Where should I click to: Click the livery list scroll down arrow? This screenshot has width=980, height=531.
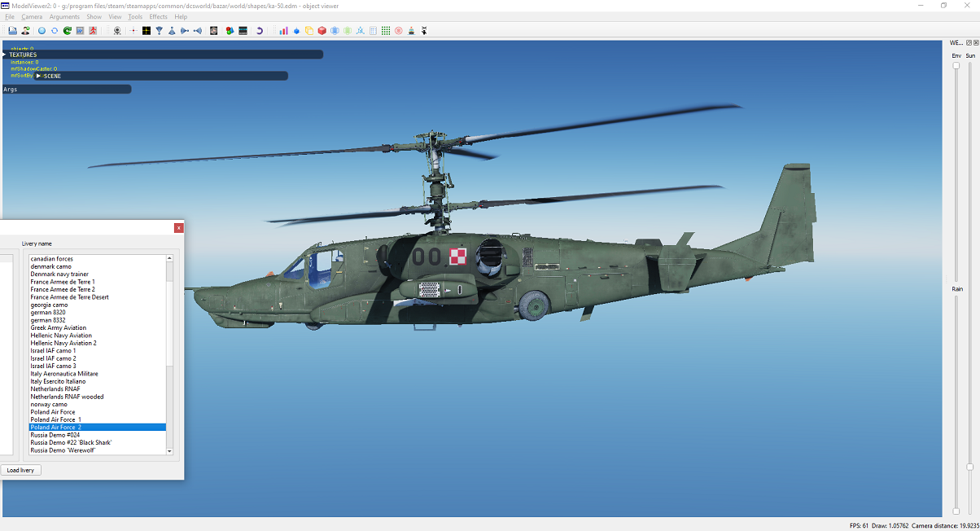pos(169,450)
